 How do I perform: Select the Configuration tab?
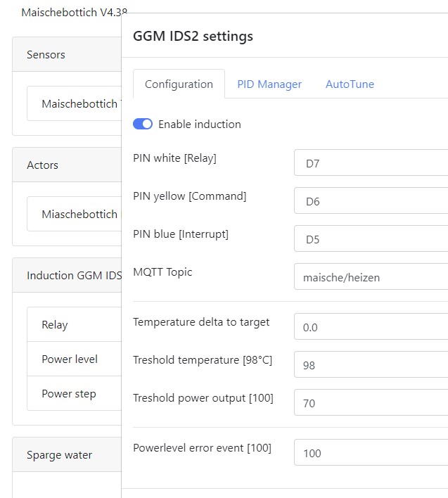click(x=179, y=84)
